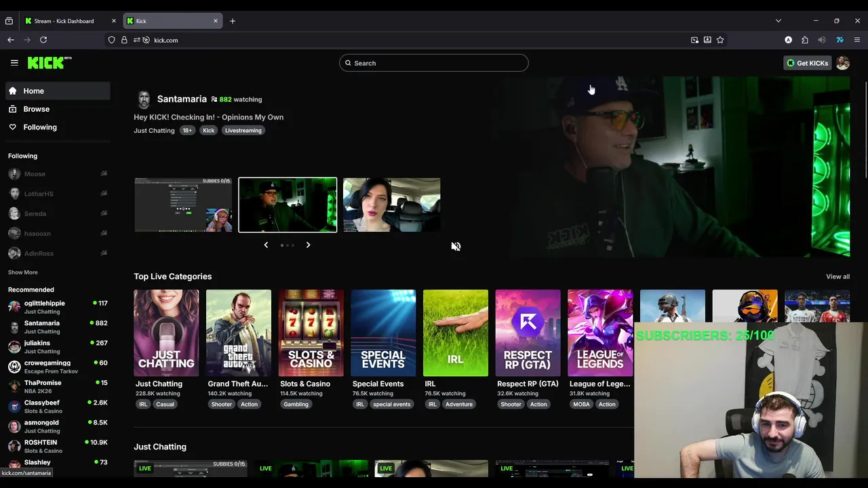Toggle LotharHS notification bell icon
The image size is (868, 488).
click(104, 193)
